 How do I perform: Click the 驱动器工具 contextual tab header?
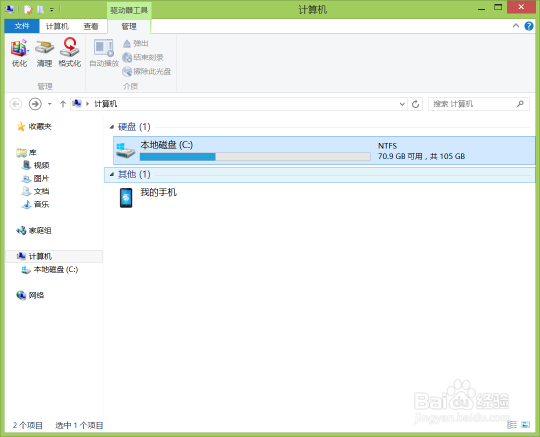tap(129, 10)
